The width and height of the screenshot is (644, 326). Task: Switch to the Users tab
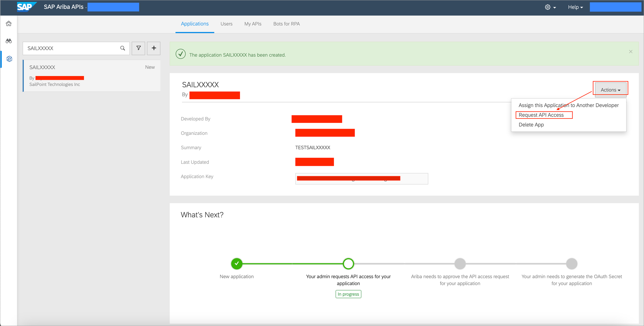[226, 24]
